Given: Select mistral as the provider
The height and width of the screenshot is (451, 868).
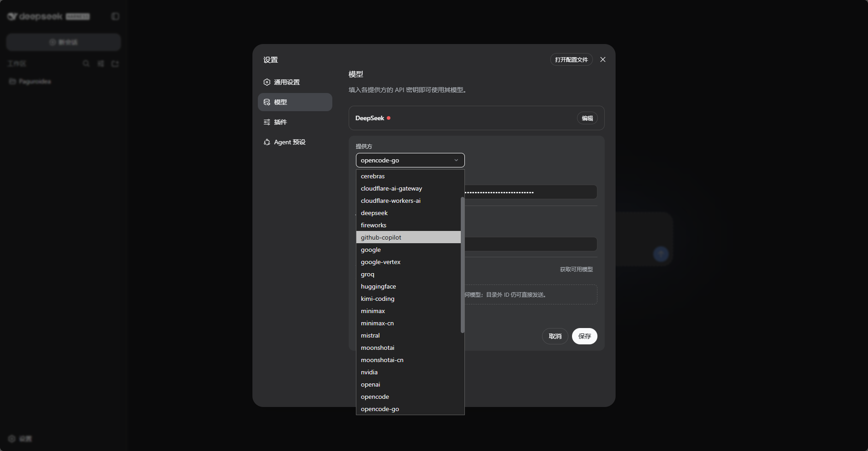Looking at the screenshot, I should click(409, 335).
